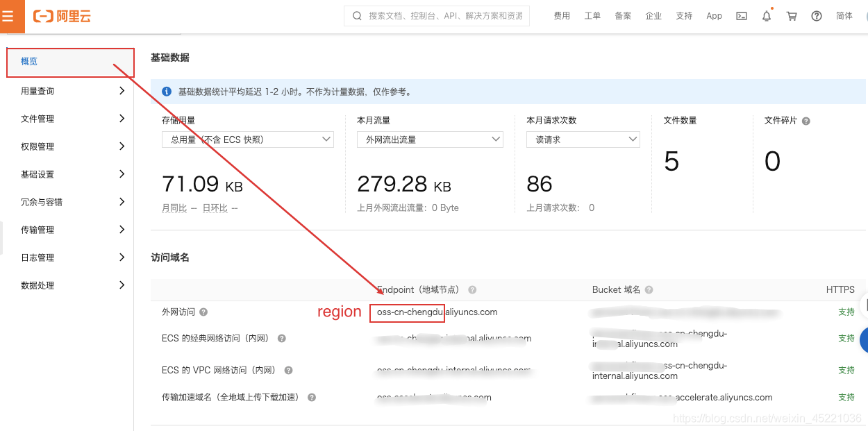Open the 外网流出流量 dropdown
868x431 pixels.
[430, 140]
